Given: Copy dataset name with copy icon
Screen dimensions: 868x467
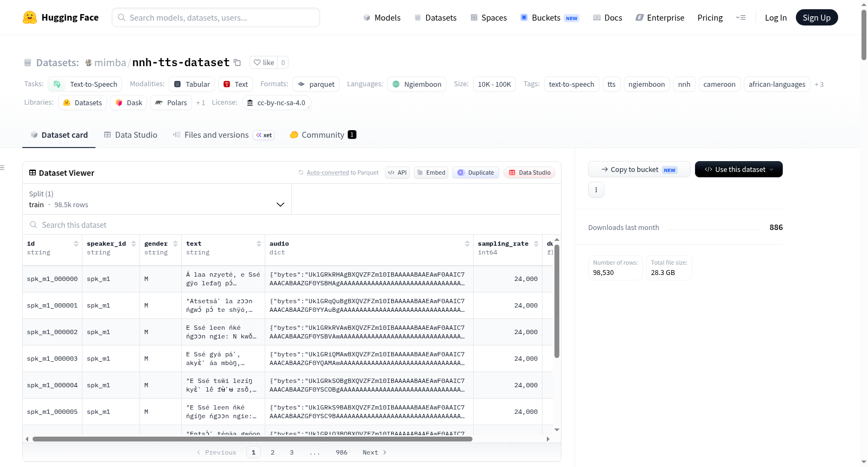Looking at the screenshot, I should (x=237, y=62).
